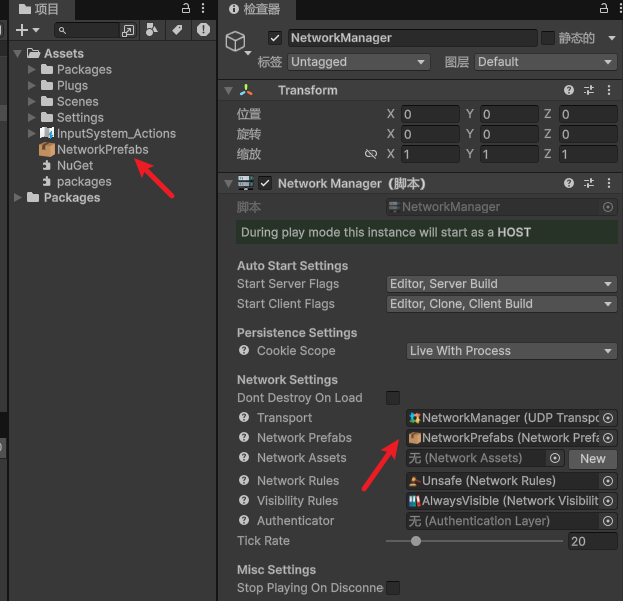Click the Network Assets help icon
Screen dimensions: 623x601
(x=244, y=458)
